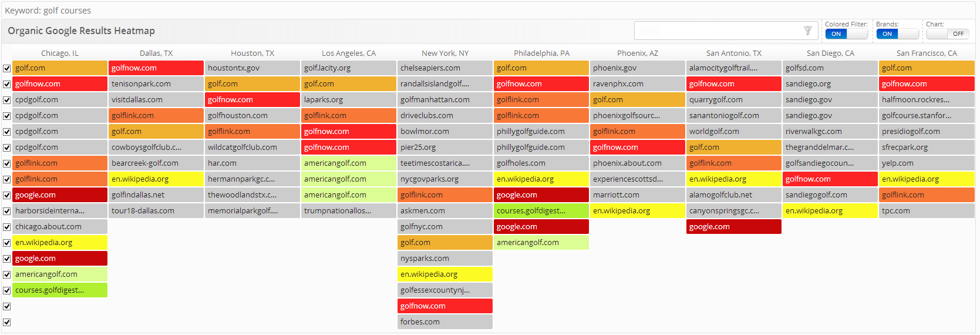This screenshot has width=980, height=335.
Task: Uncheck the box beside Chicago's golf.com row
Action: [7, 68]
